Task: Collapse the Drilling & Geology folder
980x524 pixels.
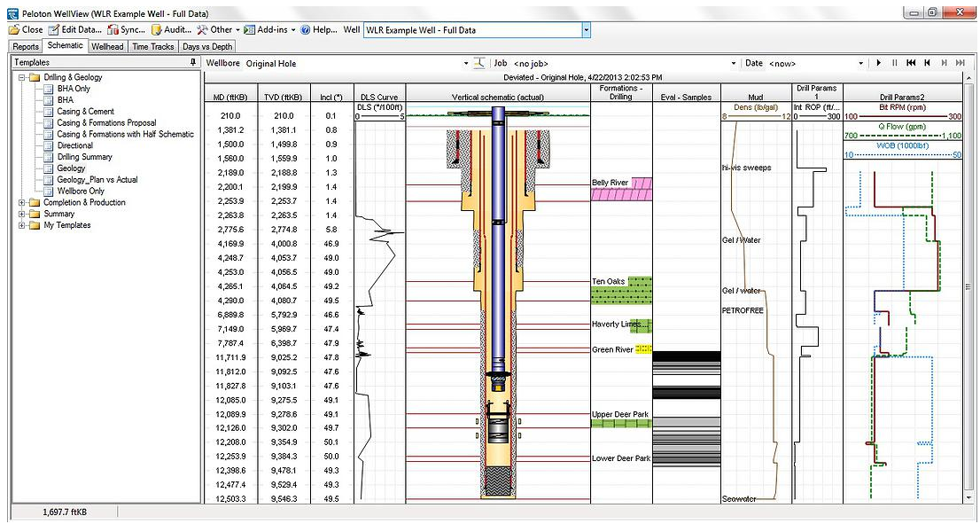Action: coord(22,77)
